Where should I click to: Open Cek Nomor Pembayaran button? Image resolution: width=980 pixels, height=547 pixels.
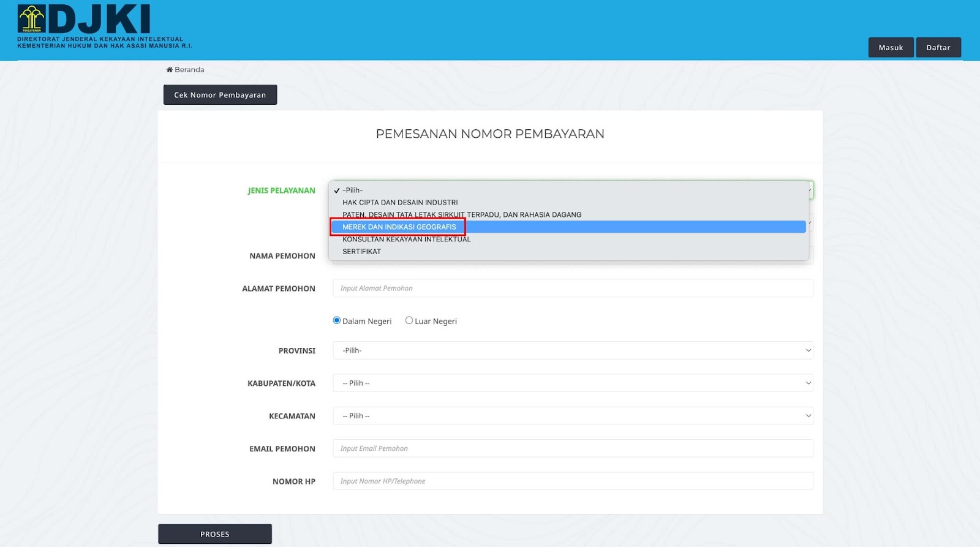pyautogui.click(x=220, y=95)
